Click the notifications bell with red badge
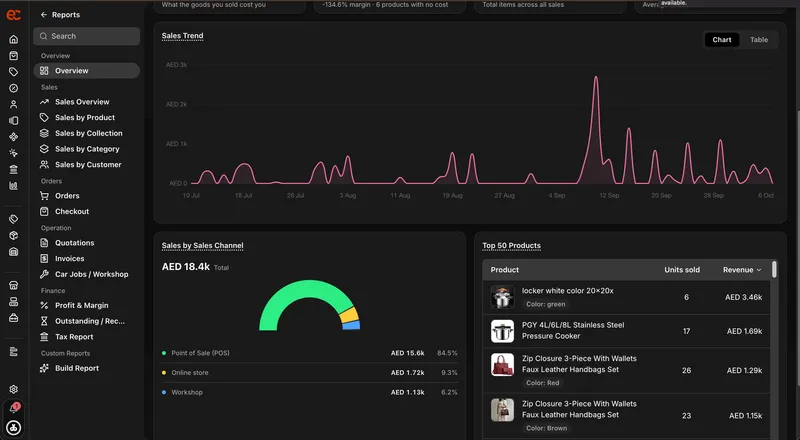 pyautogui.click(x=14, y=408)
